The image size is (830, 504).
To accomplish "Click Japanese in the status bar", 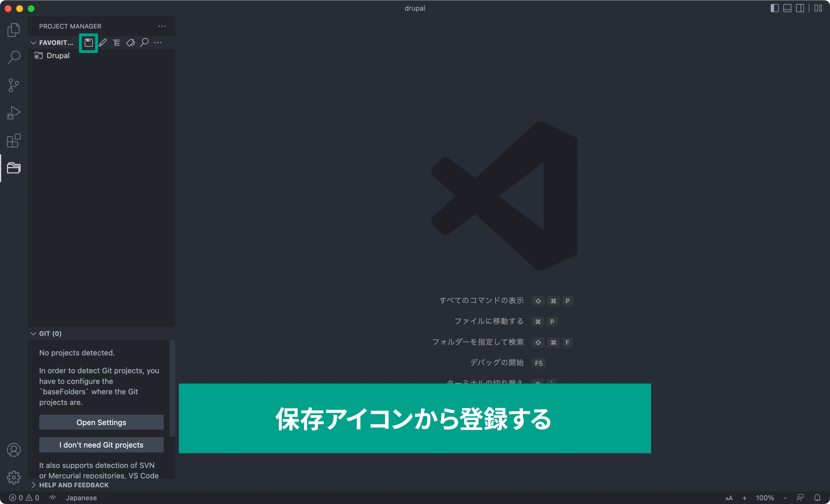I will [81, 498].
